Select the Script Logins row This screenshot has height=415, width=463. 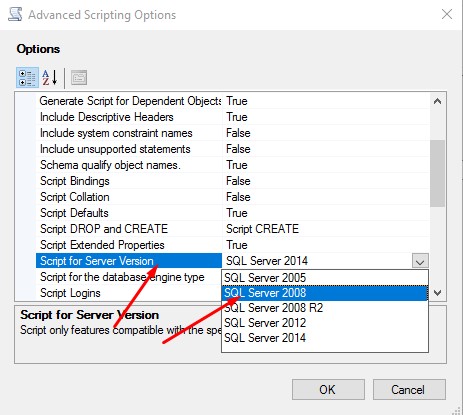click(x=129, y=293)
